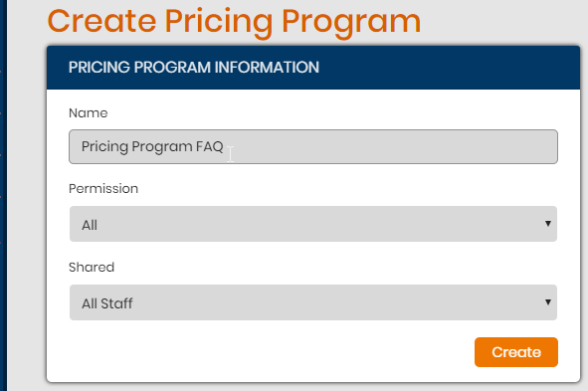Click the Permission dropdown arrow
Image resolution: width=588 pixels, height=391 pixels.
(x=548, y=224)
